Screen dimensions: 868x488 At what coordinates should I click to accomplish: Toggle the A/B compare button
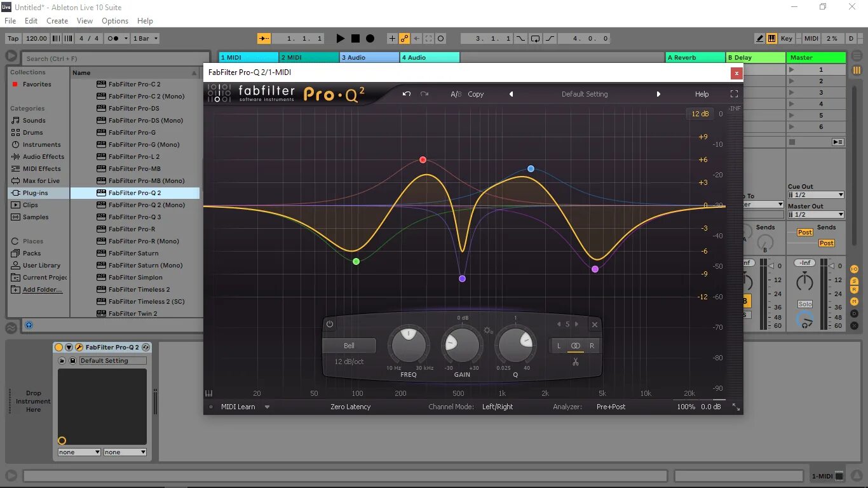coord(456,94)
